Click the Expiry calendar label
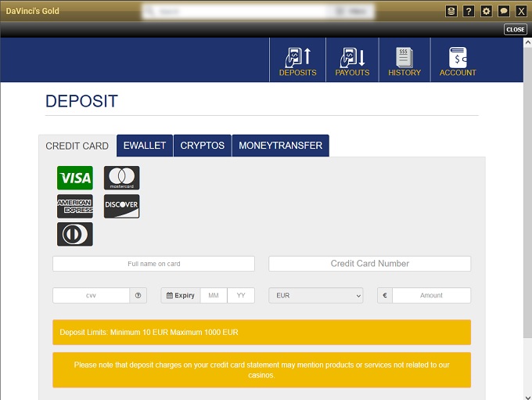Screen dimensions: 532x400 [x=181, y=295]
